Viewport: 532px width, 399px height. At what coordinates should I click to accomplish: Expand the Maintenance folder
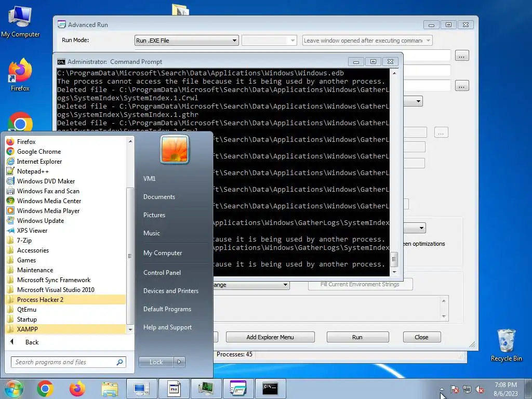65,270
